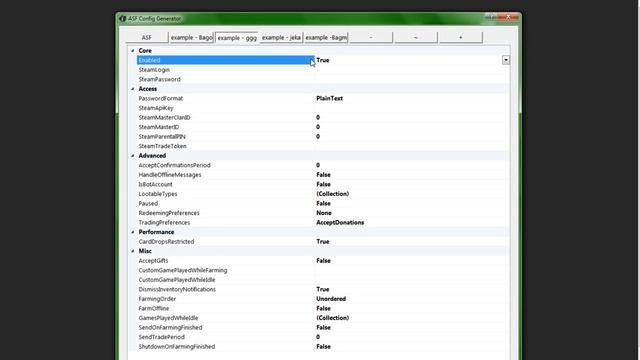Select the SteamParentalPIN property
Screen dimensions: 640x360
pos(162,137)
